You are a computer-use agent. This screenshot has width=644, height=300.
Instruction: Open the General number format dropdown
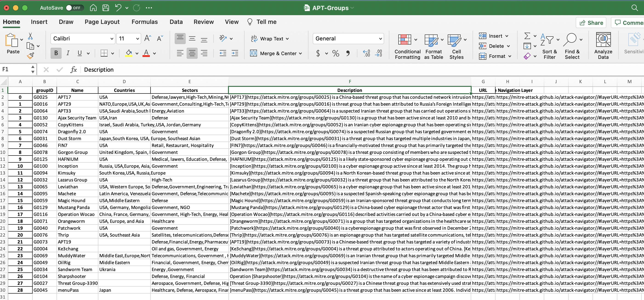tap(380, 39)
